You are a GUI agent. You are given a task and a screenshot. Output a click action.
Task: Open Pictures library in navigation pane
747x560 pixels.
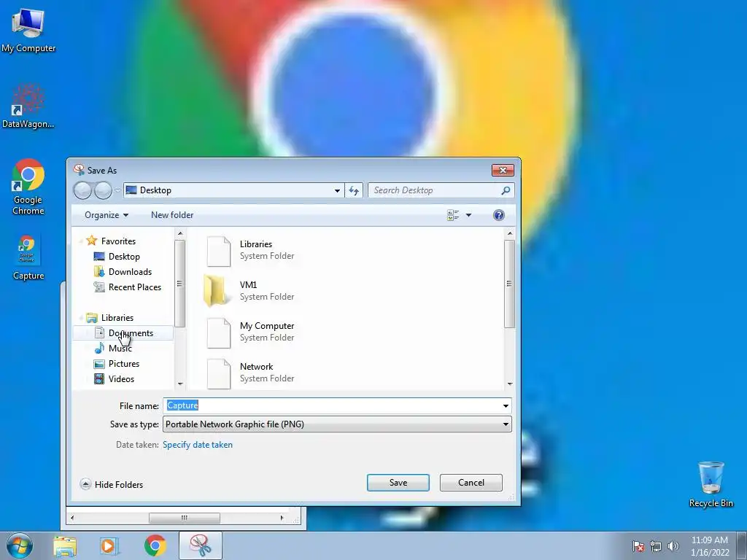tap(124, 363)
